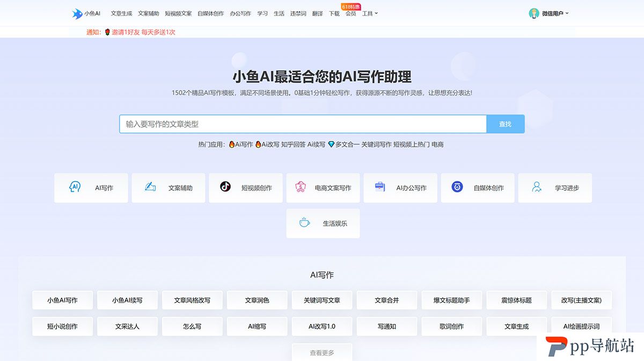This screenshot has height=361, width=644.
Task: Open the 文章润色 template
Action: 257,300
